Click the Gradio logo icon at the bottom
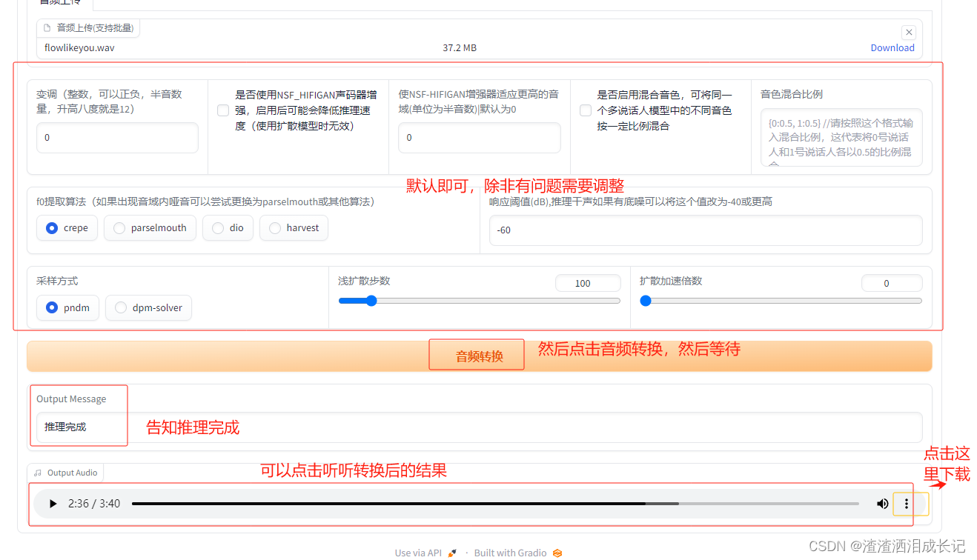 [x=556, y=553]
